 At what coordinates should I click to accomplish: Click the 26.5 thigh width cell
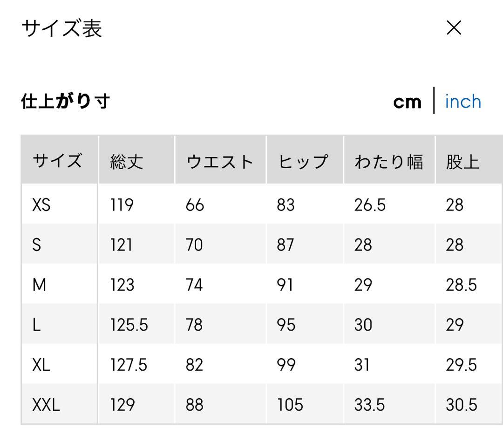point(370,204)
